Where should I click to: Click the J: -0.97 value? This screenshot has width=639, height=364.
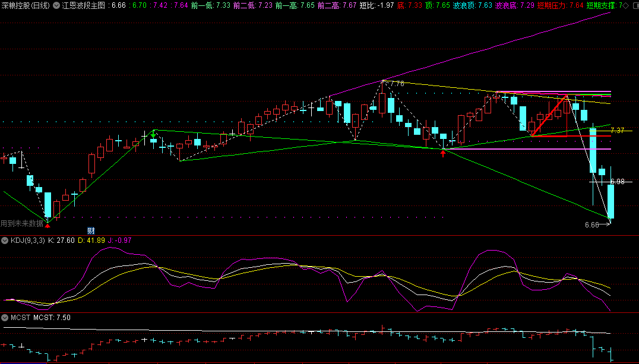pos(120,240)
